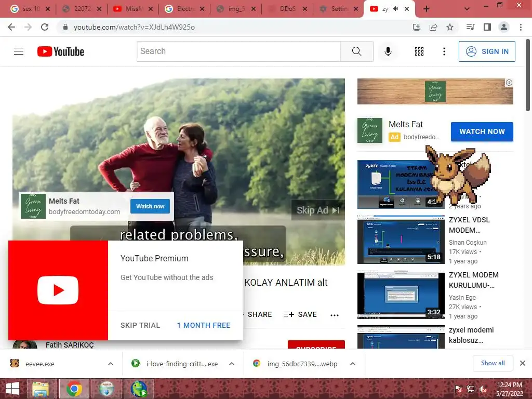Viewport: 532px width, 399px height.
Task: Click the install/download page icon in address bar
Action: click(417, 27)
